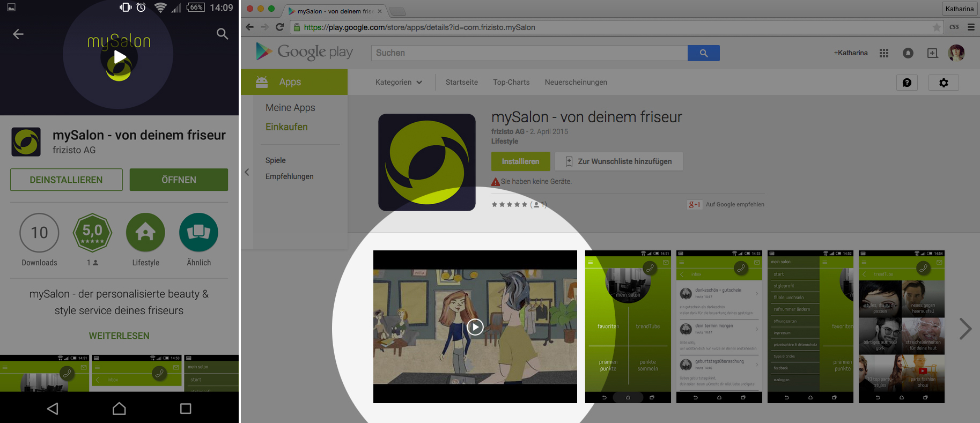Tap Android back navigation button
980x423 pixels.
(53, 409)
